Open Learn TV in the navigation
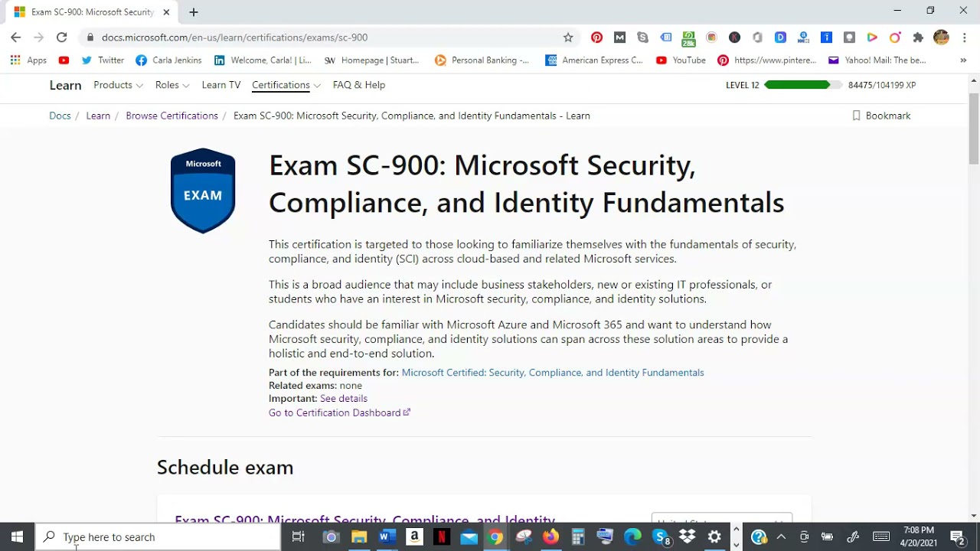Screen dimensions: 980x551 221,85
